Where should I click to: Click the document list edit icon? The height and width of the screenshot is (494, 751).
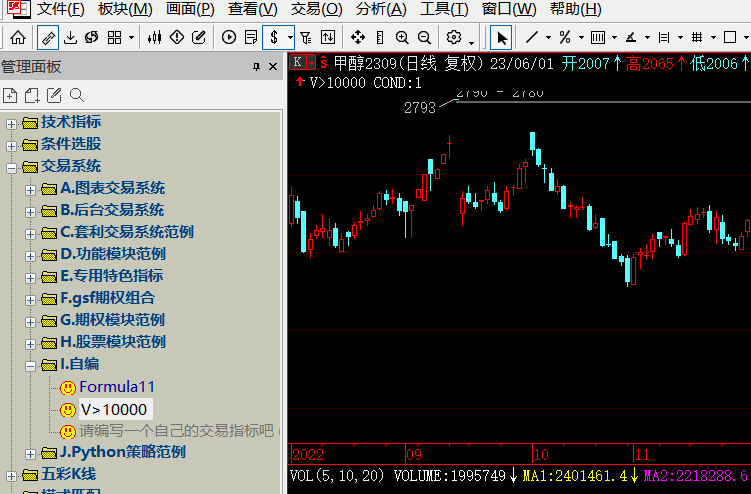[251, 37]
